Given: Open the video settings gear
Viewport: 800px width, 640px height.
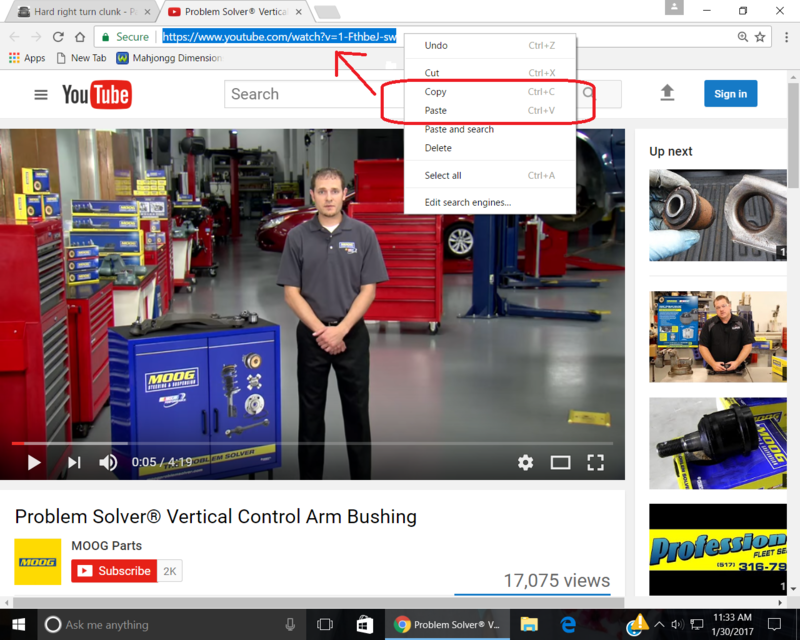Looking at the screenshot, I should coord(526,462).
